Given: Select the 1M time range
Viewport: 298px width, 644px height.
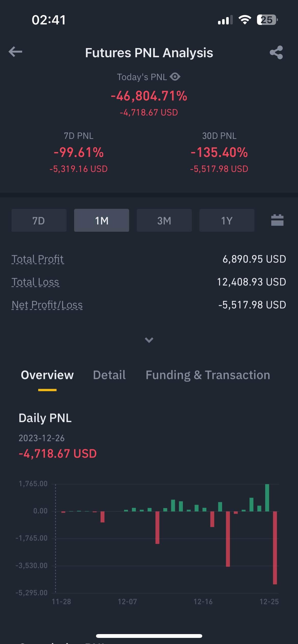Looking at the screenshot, I should 101,220.
